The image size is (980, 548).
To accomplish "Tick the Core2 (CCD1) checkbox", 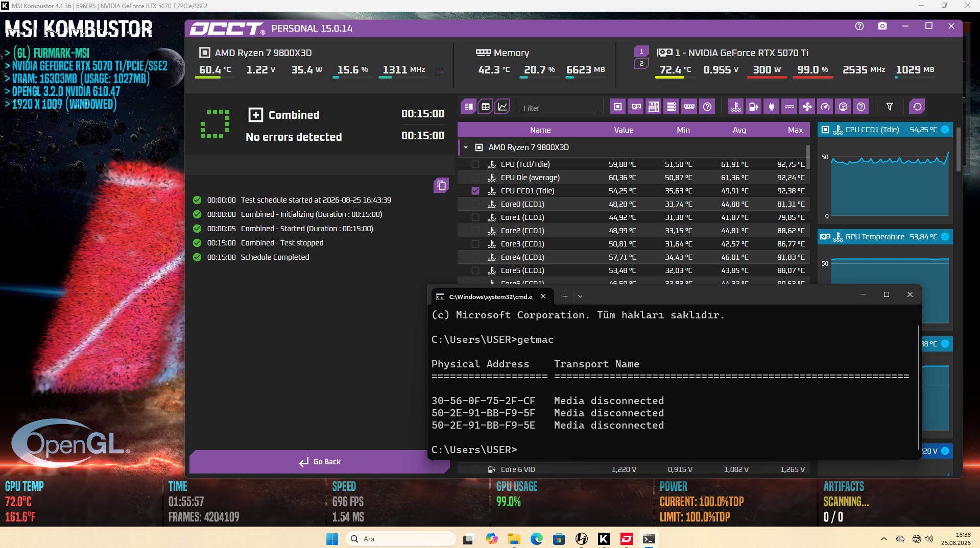I will 475,231.
